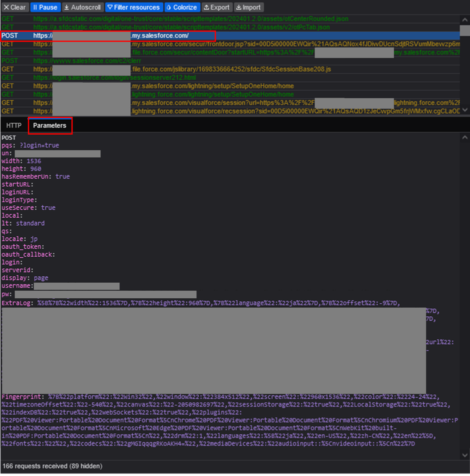Pause request capturing
The height and width of the screenshot is (476, 470).
coord(45,8)
